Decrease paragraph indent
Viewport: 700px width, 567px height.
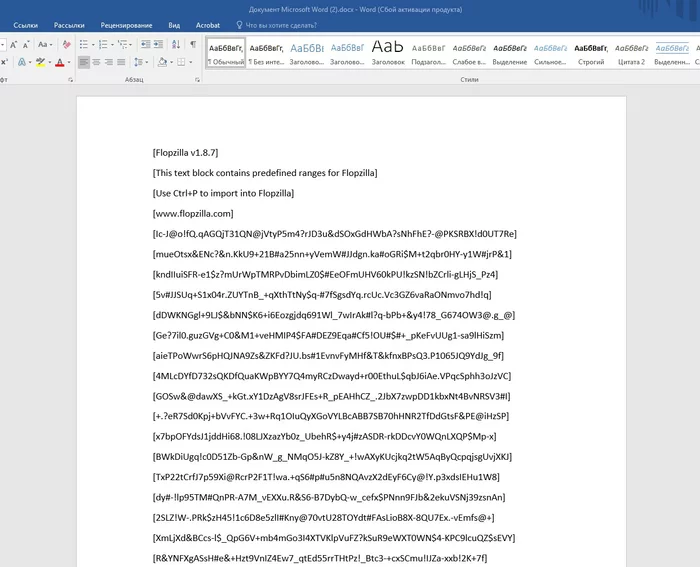[x=146, y=44]
